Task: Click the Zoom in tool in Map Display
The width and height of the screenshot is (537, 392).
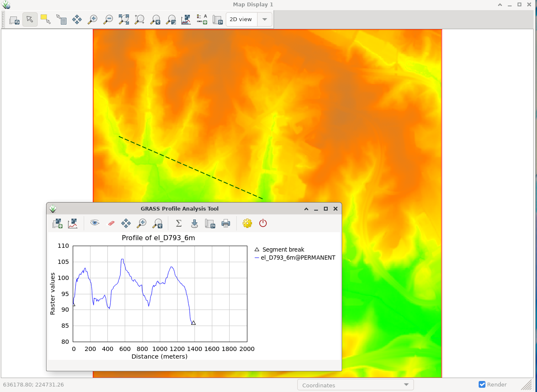Action: (x=92, y=19)
